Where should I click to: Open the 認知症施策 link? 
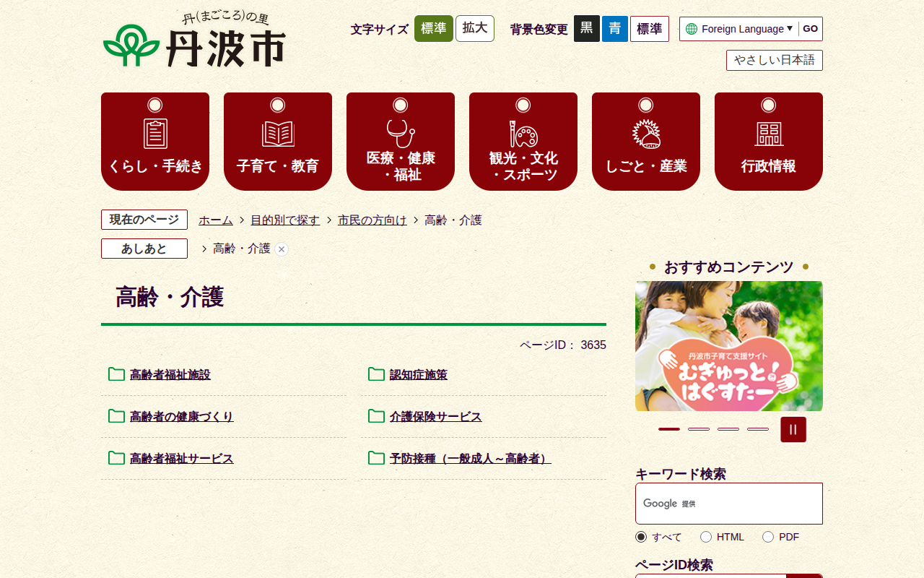point(419,375)
